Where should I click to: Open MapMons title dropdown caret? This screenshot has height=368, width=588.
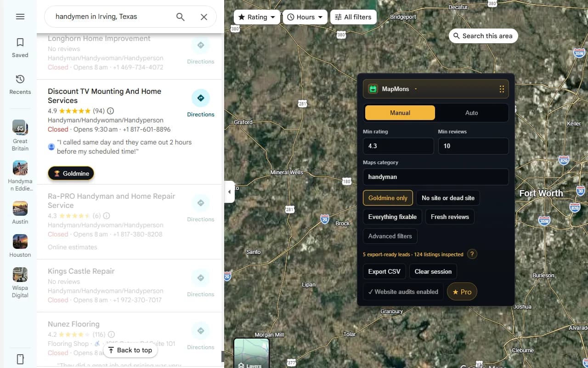point(416,89)
